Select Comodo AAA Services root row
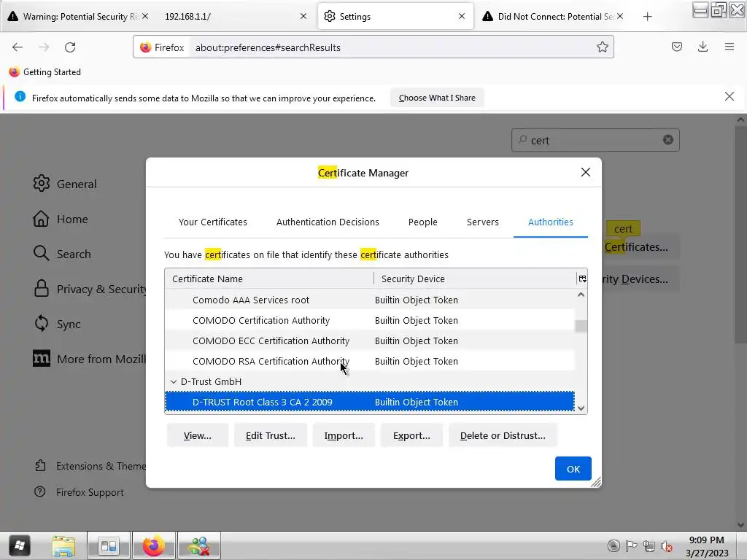Viewport: 747px width, 560px height. pyautogui.click(x=370, y=300)
